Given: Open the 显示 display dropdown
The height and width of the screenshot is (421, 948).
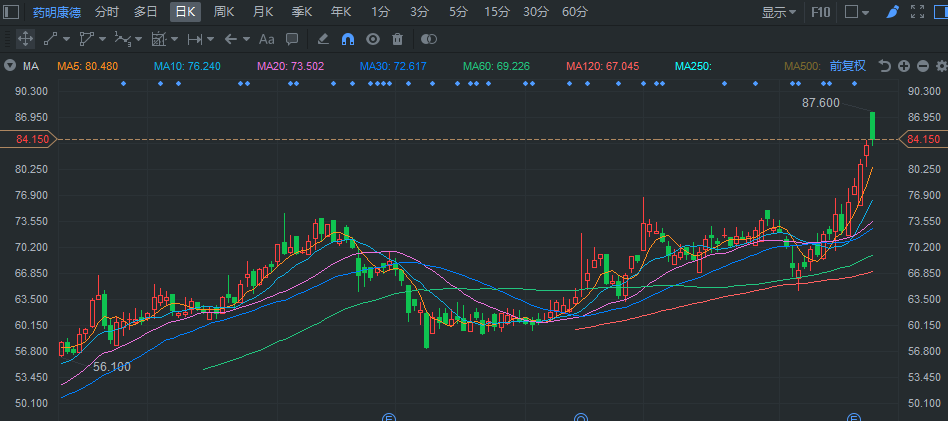Looking at the screenshot, I should [x=779, y=11].
